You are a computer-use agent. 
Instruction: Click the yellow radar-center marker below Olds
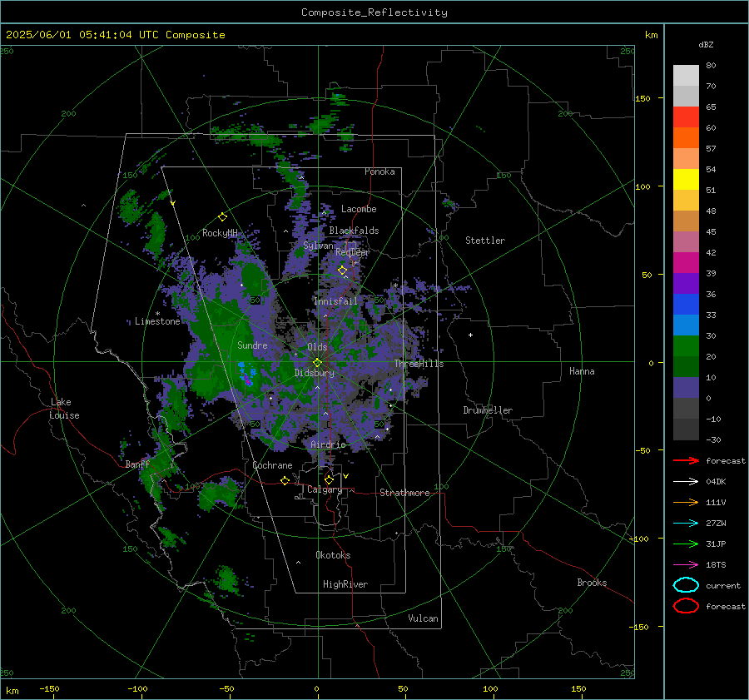(317, 363)
